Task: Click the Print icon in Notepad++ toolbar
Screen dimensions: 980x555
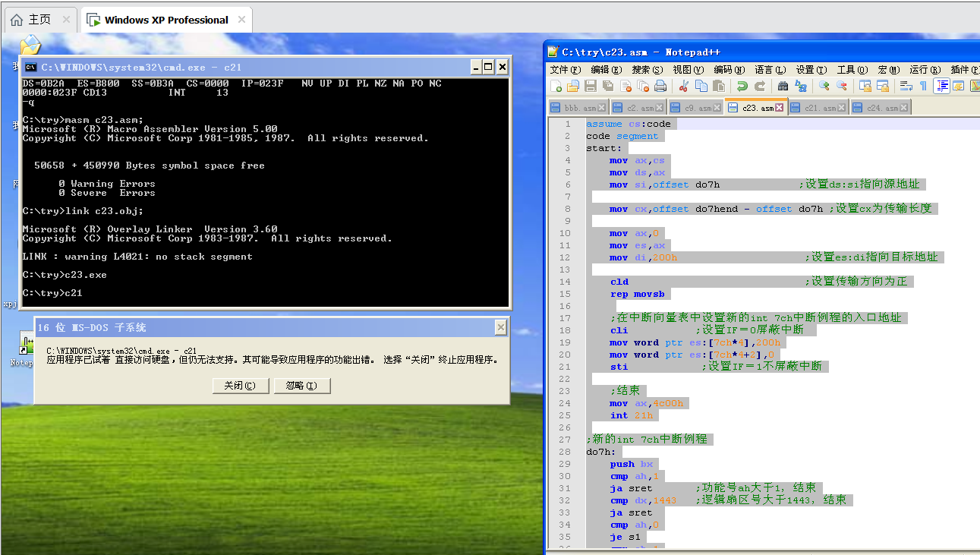Action: 660,86
